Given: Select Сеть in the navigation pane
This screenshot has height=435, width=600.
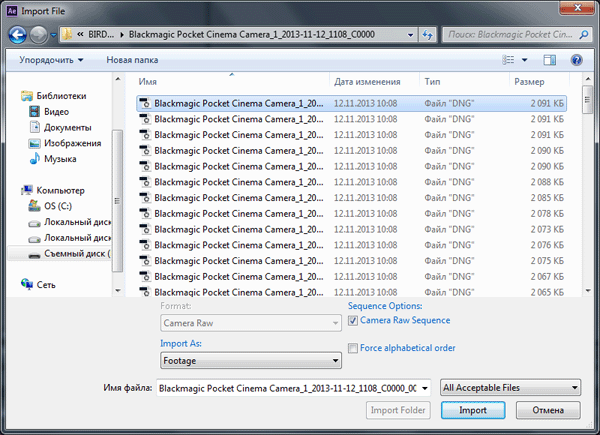Looking at the screenshot, I should (x=46, y=285).
